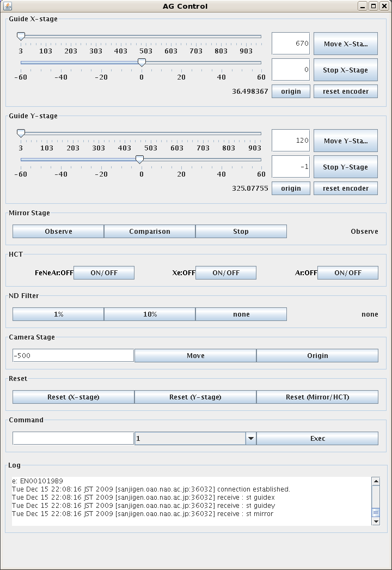Viewport: 392px width, 570px height.
Task: Click log line 'e: EN001019B9'
Action: [38, 481]
